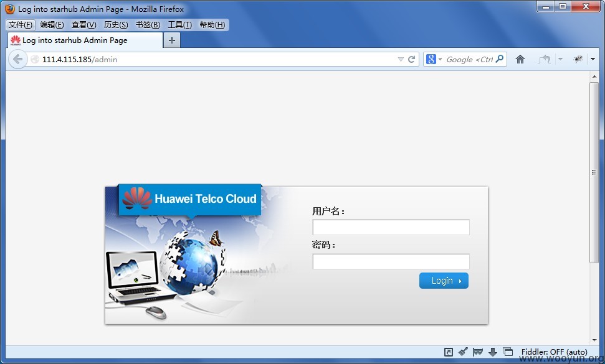605x364 pixels.
Task: Click the blue Login button
Action: pyautogui.click(x=444, y=281)
